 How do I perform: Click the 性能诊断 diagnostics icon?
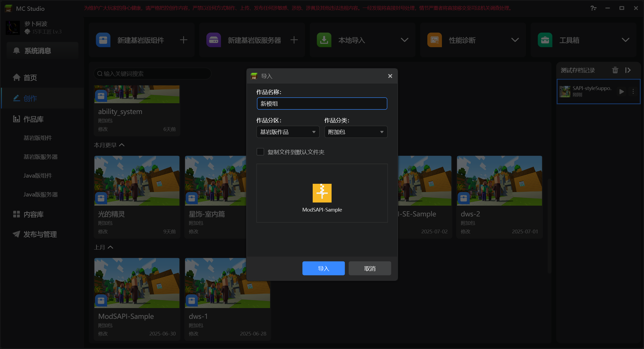[434, 40]
